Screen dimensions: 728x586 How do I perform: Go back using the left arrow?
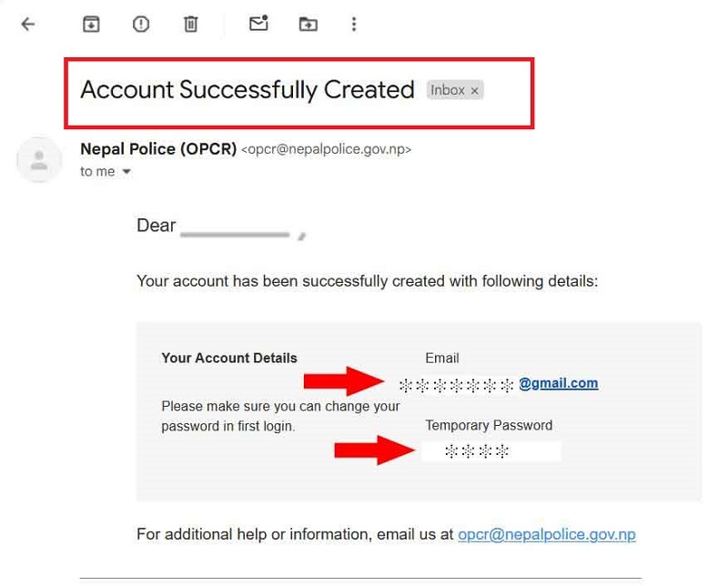(28, 25)
